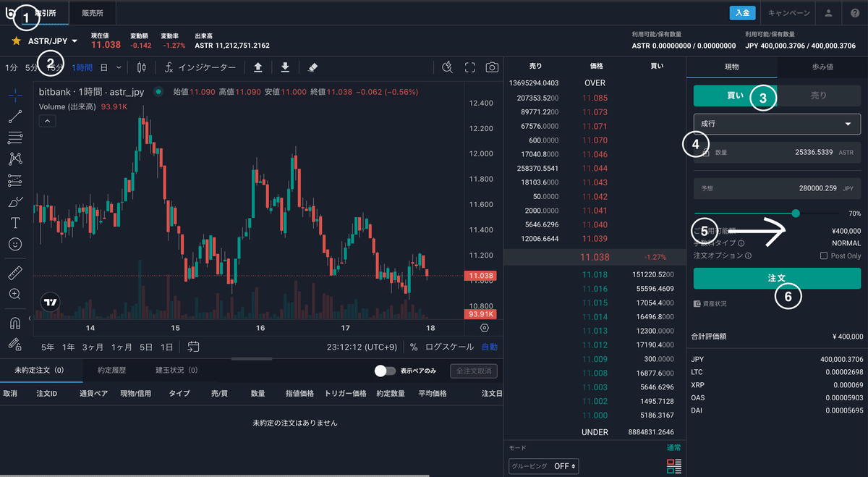Click info icon beside 注文オプション
The height and width of the screenshot is (477, 868).
click(x=748, y=256)
